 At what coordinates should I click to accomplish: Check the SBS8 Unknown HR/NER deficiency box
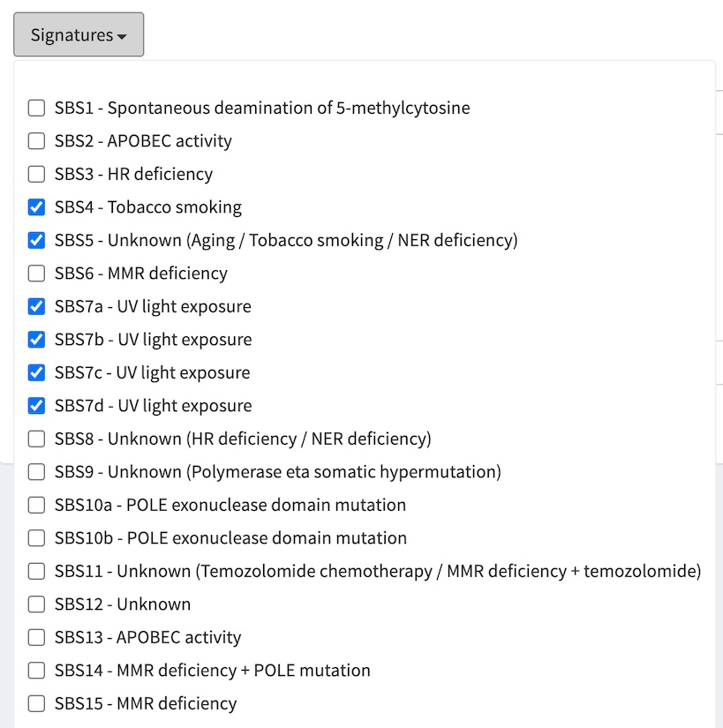coord(36,439)
